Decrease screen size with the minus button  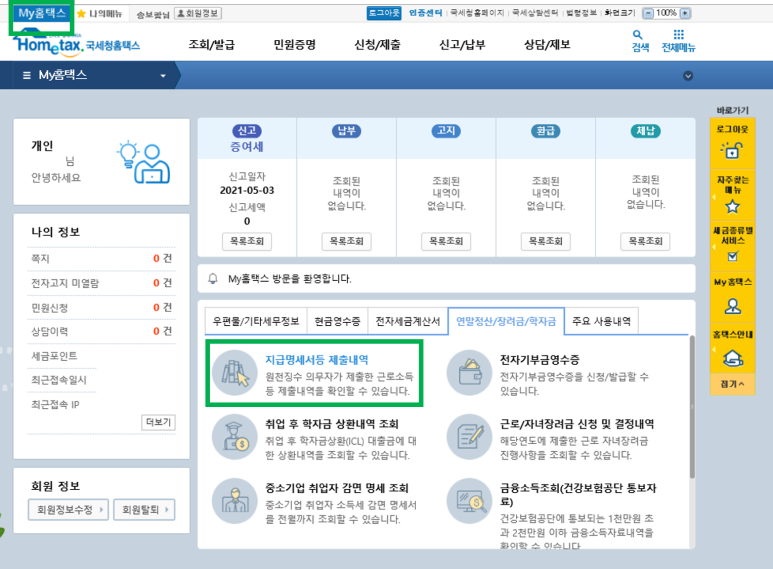649,13
